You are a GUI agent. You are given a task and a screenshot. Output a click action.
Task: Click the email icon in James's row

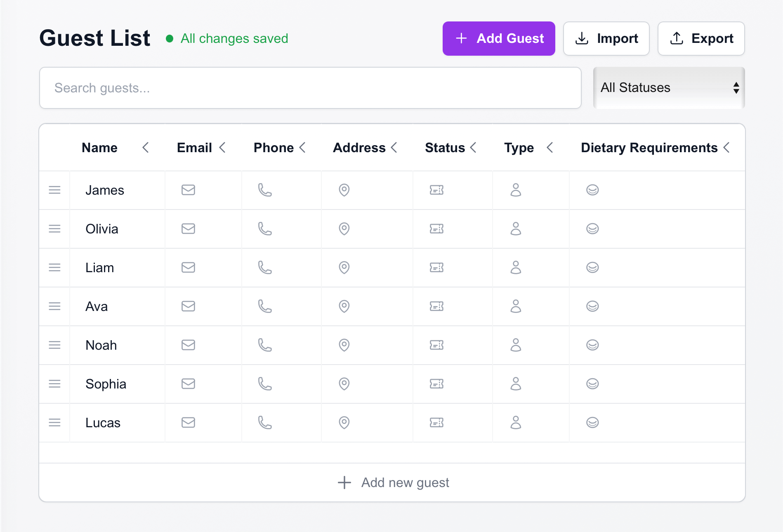tap(188, 190)
